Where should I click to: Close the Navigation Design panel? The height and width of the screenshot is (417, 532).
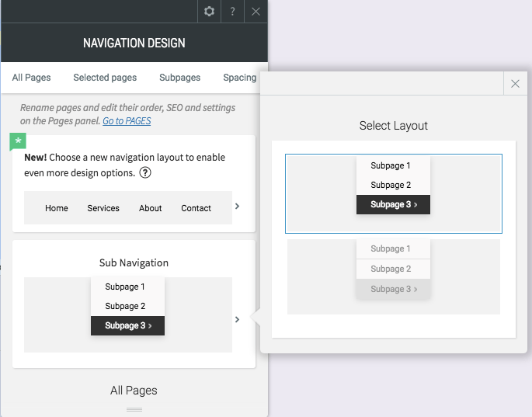tap(256, 11)
